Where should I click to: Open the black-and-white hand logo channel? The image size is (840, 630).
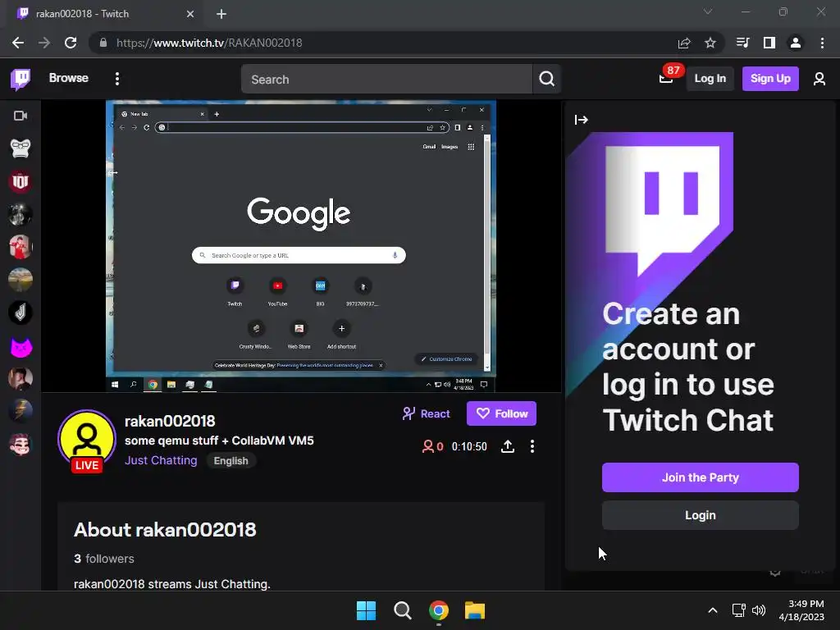pyautogui.click(x=21, y=313)
